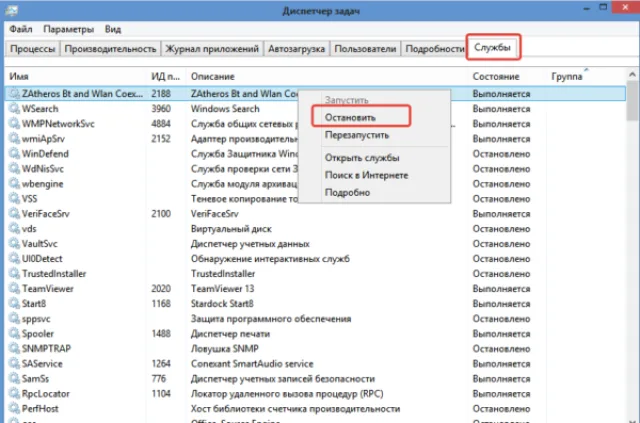Viewport: 640px width, 423px height.
Task: Click the gear icon beside ZAtheros Bt service
Action: click(x=14, y=94)
